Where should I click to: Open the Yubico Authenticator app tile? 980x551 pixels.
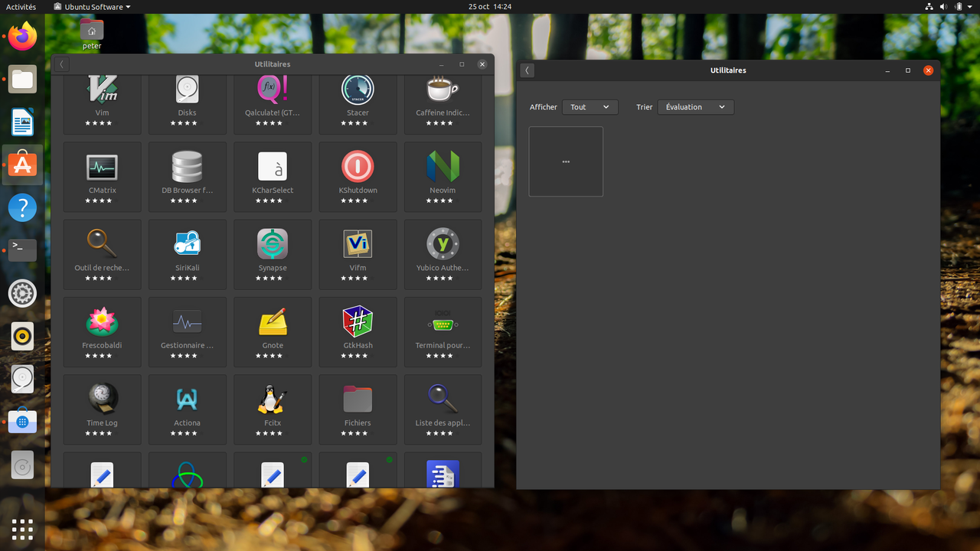click(443, 254)
